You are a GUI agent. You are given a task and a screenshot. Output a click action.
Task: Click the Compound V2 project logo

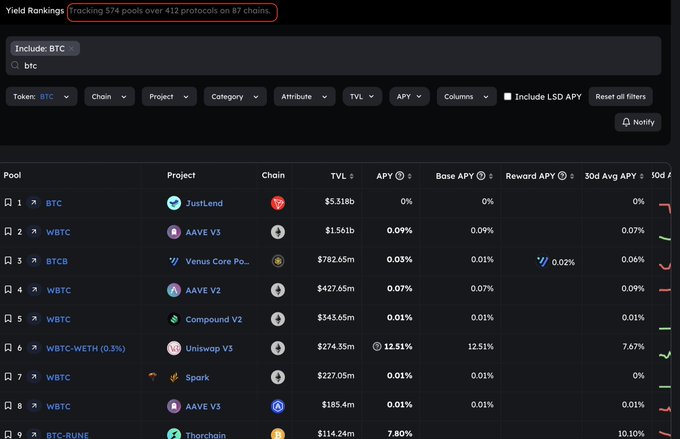pyautogui.click(x=174, y=319)
